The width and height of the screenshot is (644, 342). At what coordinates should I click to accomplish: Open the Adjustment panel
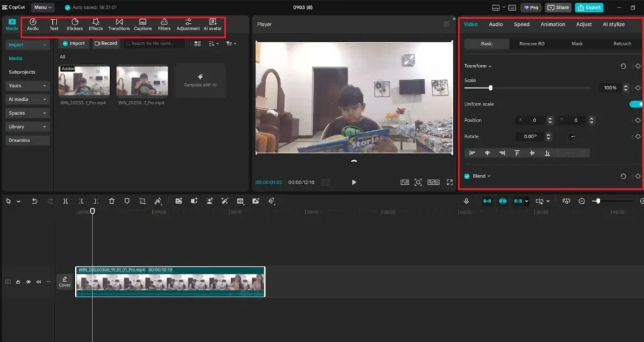click(x=188, y=25)
